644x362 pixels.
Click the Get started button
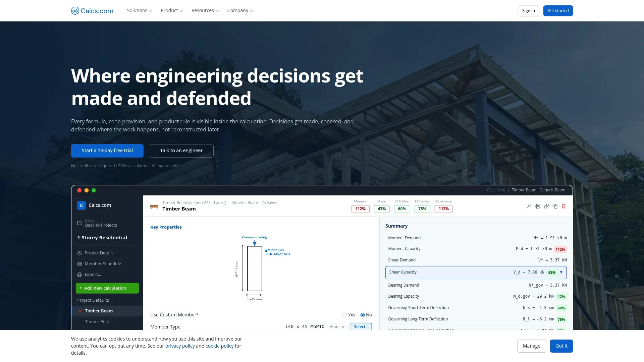(x=558, y=11)
